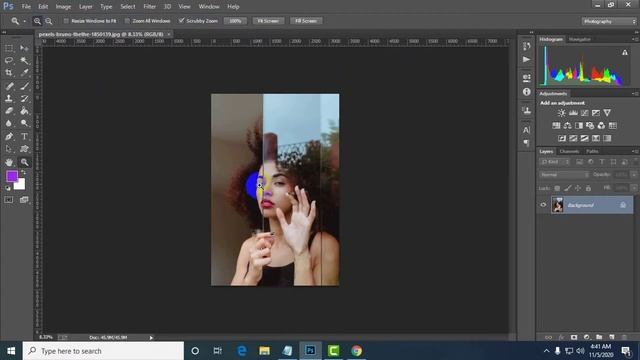Image resolution: width=640 pixels, height=360 pixels.
Task: Select the Zoom tool in toolbox
Action: (24, 162)
